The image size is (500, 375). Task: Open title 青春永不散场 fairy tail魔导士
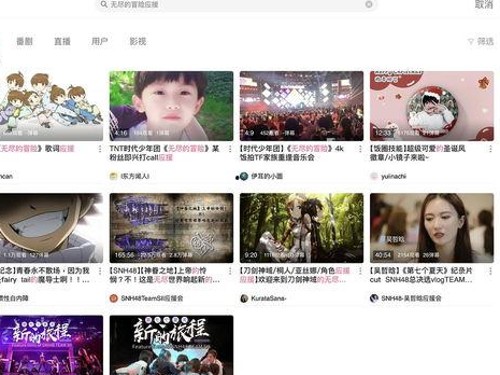tap(45, 275)
